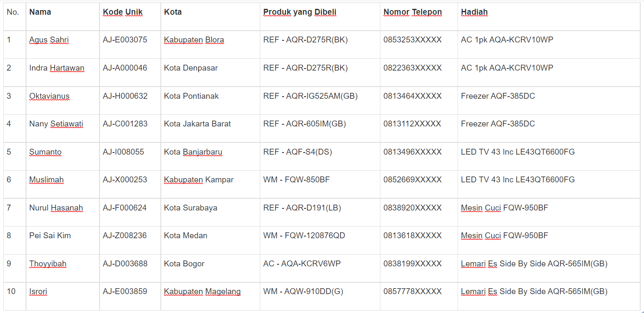Image resolution: width=644 pixels, height=313 pixels.
Task: Select the "Kota Surabaya" cell
Action: [191, 208]
